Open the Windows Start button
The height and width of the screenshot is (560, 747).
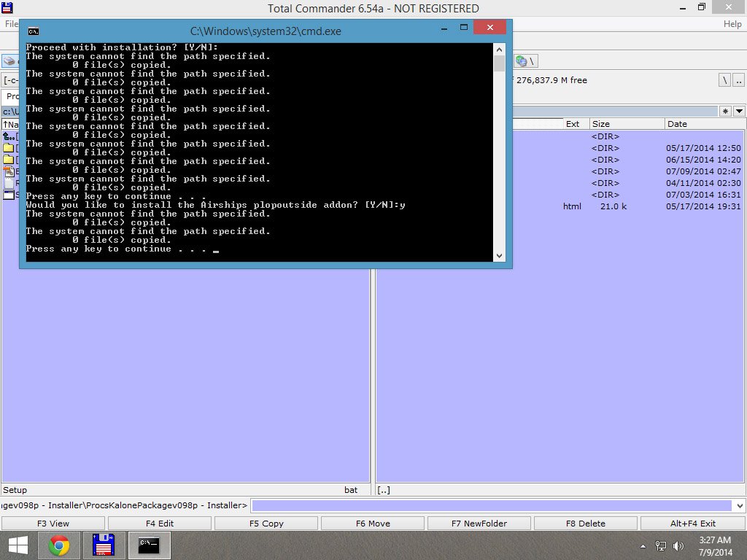coord(18,545)
